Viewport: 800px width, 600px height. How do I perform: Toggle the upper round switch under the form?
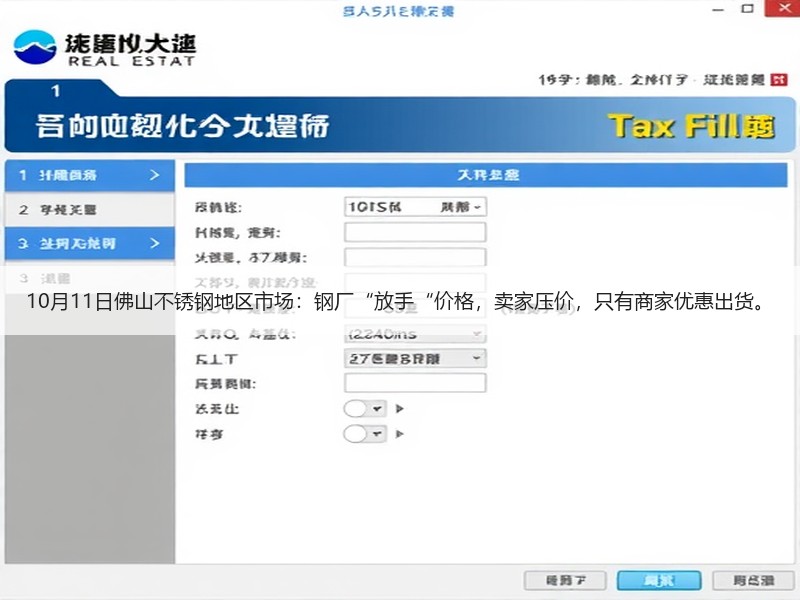tap(355, 409)
